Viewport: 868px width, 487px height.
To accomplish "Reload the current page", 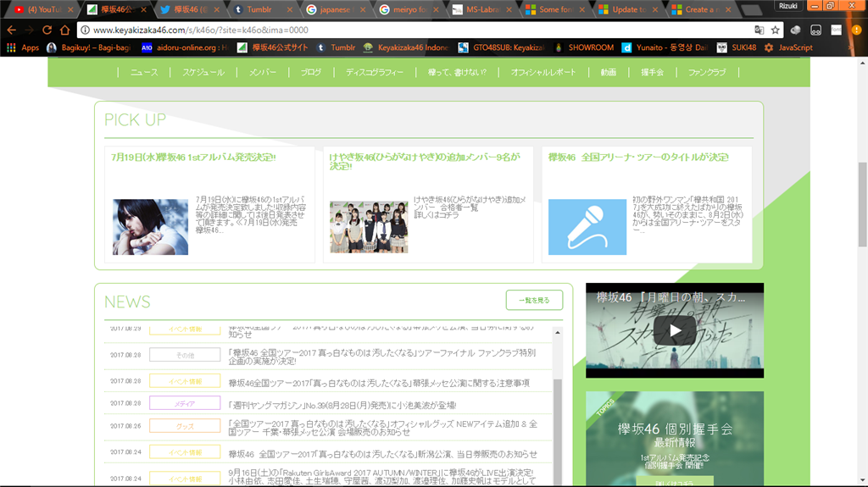I will click(x=47, y=30).
